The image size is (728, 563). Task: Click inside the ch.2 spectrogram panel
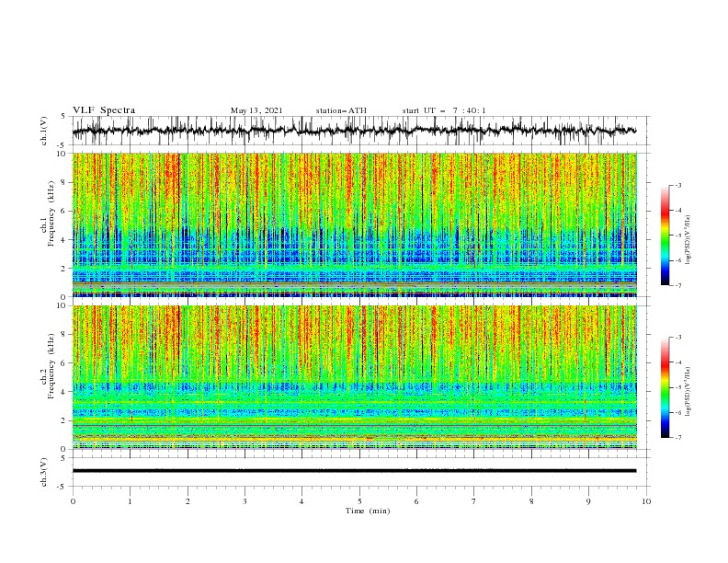point(355,377)
